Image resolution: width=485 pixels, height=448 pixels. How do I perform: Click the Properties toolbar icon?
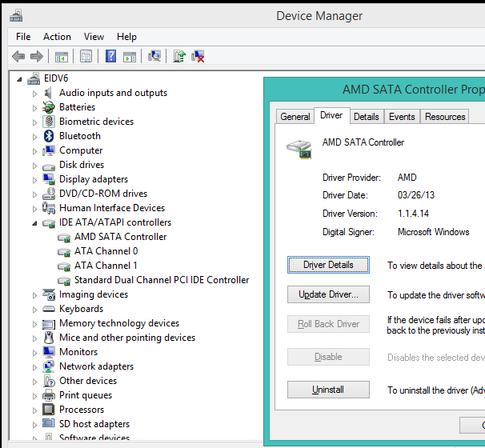[x=86, y=56]
